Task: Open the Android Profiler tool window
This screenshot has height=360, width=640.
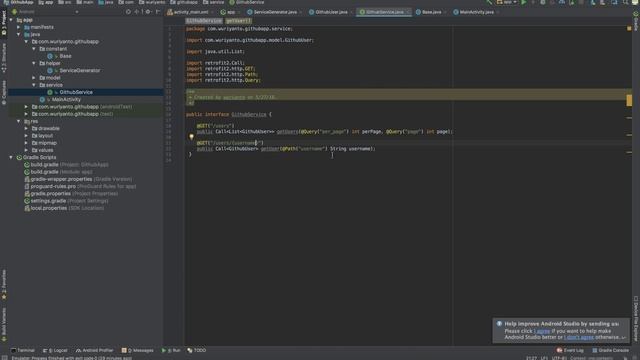Action: tap(94, 350)
